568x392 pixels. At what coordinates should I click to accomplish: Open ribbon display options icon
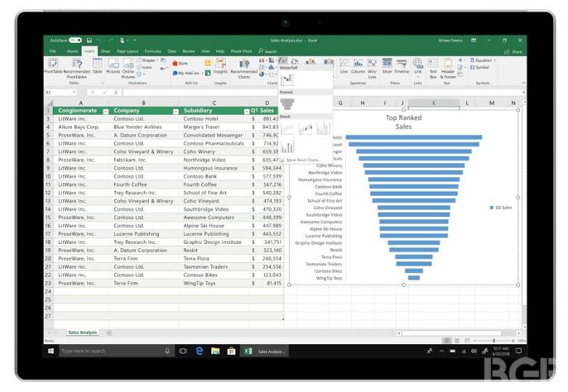[x=474, y=40]
